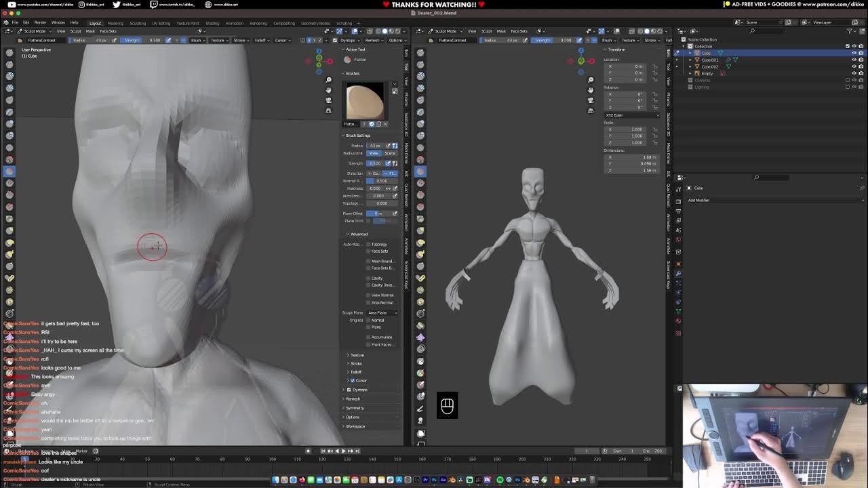
Task: Enable the Cavity auto-masking checkbox
Action: [x=369, y=278]
